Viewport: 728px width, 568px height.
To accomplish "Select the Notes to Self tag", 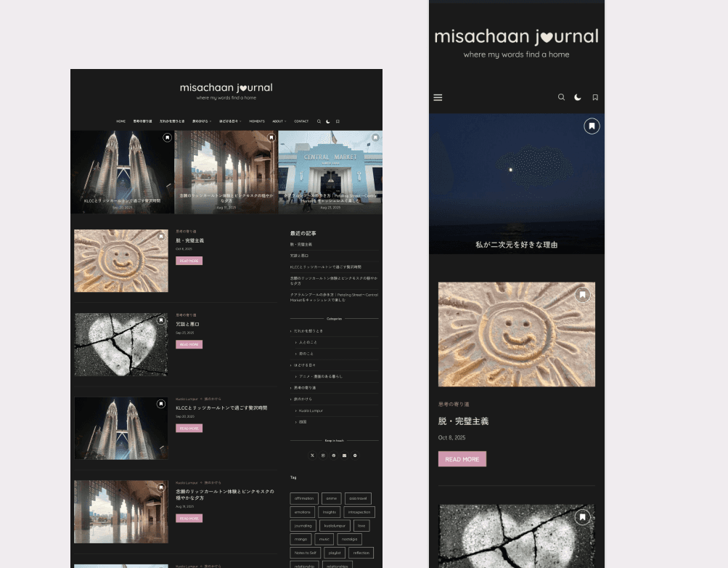I will pyautogui.click(x=305, y=553).
